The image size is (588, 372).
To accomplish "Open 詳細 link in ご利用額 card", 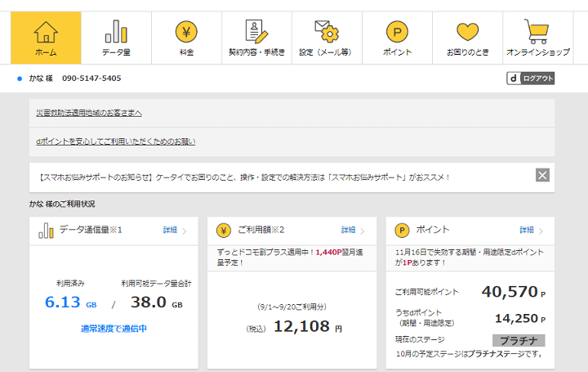I will pyautogui.click(x=348, y=230).
